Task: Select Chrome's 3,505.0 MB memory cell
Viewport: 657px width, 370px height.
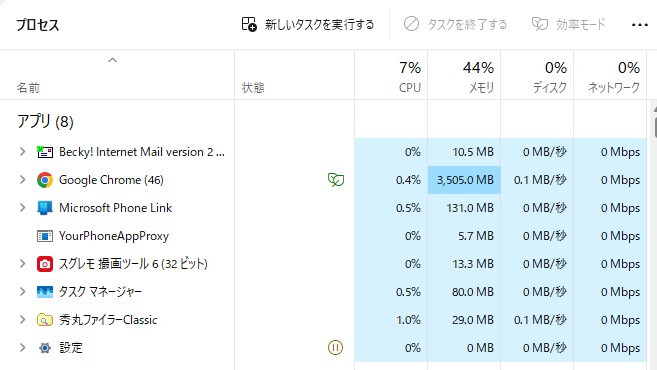Action: [x=464, y=180]
